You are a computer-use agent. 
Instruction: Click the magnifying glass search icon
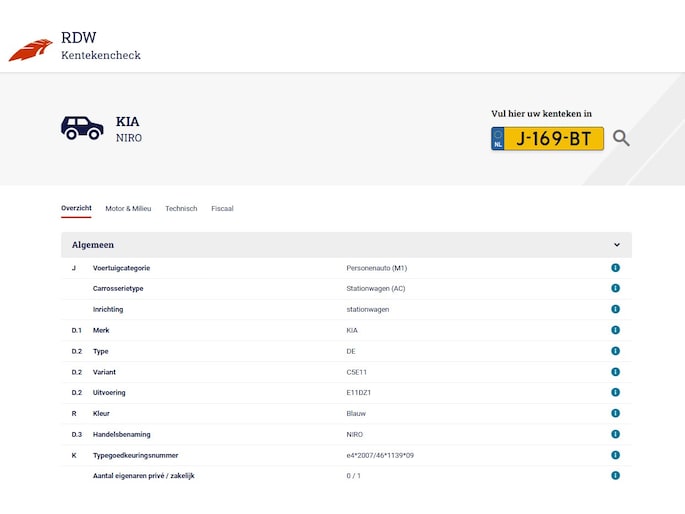[x=621, y=138]
